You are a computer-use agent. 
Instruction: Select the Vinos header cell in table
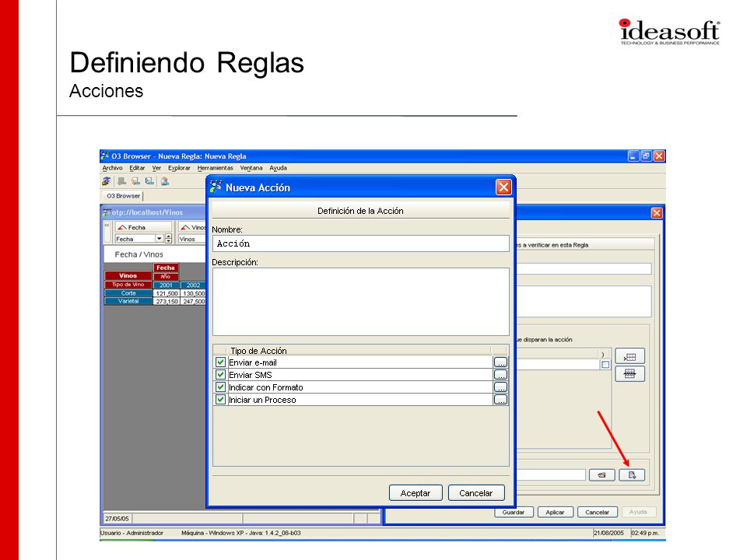point(128,275)
